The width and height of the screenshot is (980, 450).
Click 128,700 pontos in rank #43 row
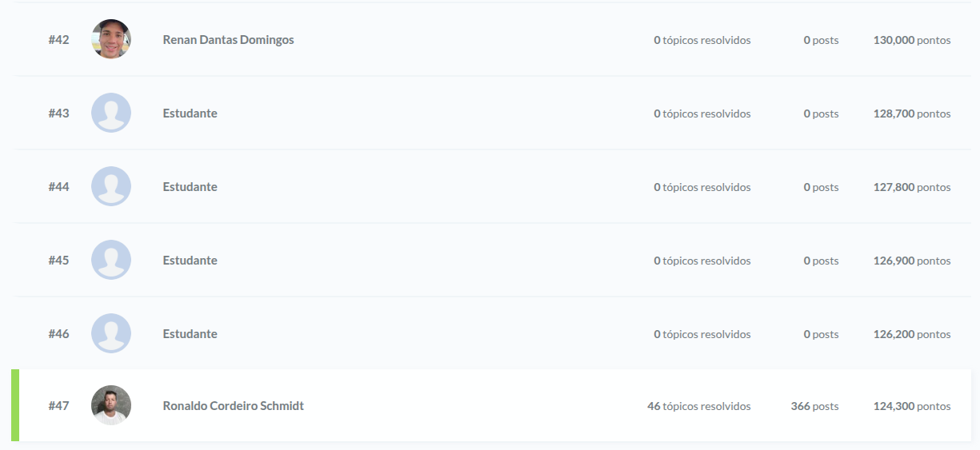(x=911, y=113)
